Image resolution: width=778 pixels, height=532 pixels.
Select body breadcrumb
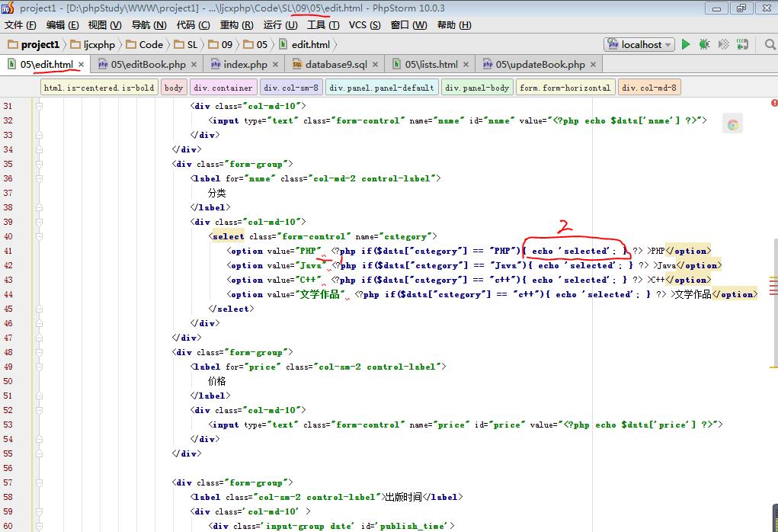coord(174,88)
